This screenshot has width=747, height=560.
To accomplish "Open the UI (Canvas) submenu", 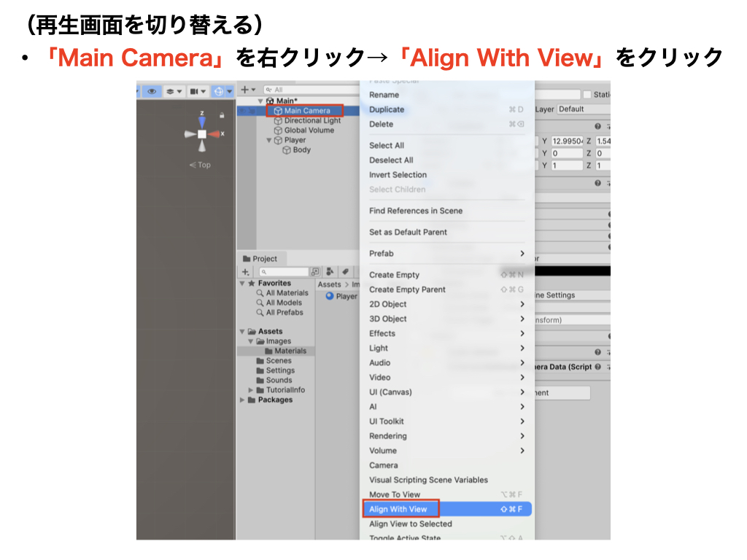I will point(447,392).
